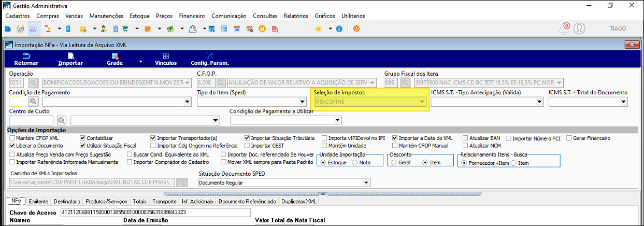Click the yellow folder with gear icon
This screenshot has height=226, width=644.
point(83,29)
